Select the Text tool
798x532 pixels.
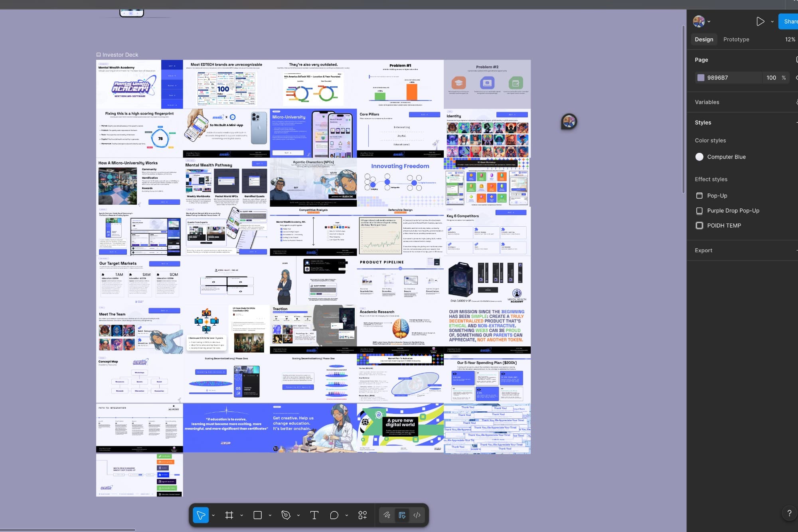click(x=314, y=515)
